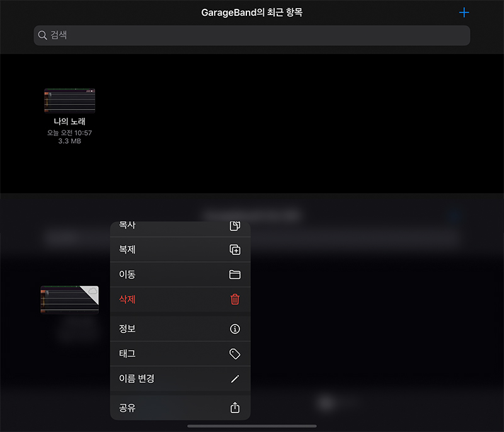Screen dimensions: 504x432
Task: Choose 복제 from the context menu
Action: (127, 249)
